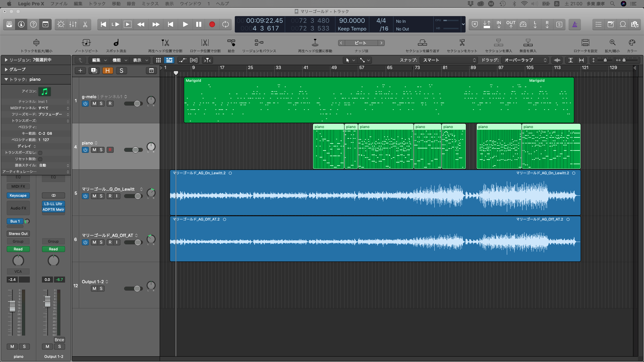644x362 pixels.
Task: Click the Bnce button on output strip
Action: pyautogui.click(x=59, y=340)
